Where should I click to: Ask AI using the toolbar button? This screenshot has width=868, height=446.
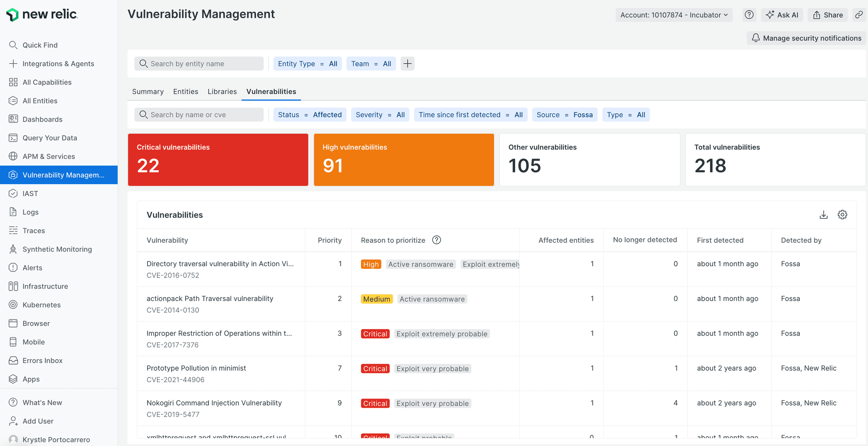pyautogui.click(x=782, y=14)
